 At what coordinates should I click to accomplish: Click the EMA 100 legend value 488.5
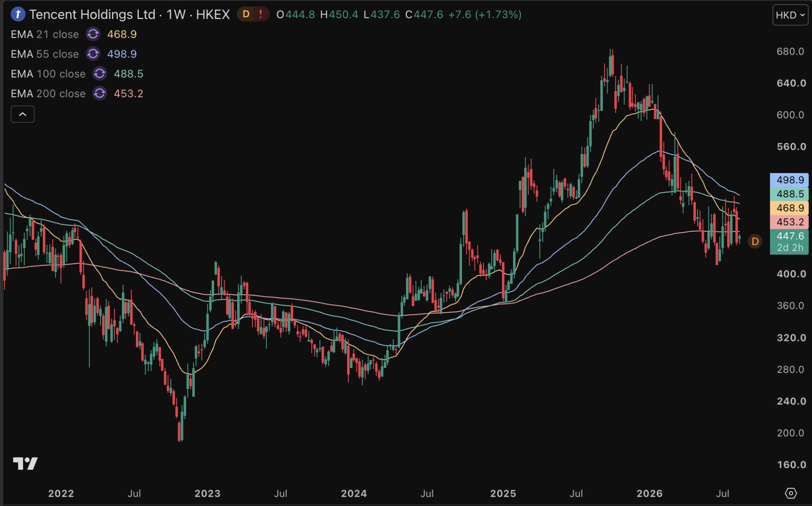(x=129, y=74)
